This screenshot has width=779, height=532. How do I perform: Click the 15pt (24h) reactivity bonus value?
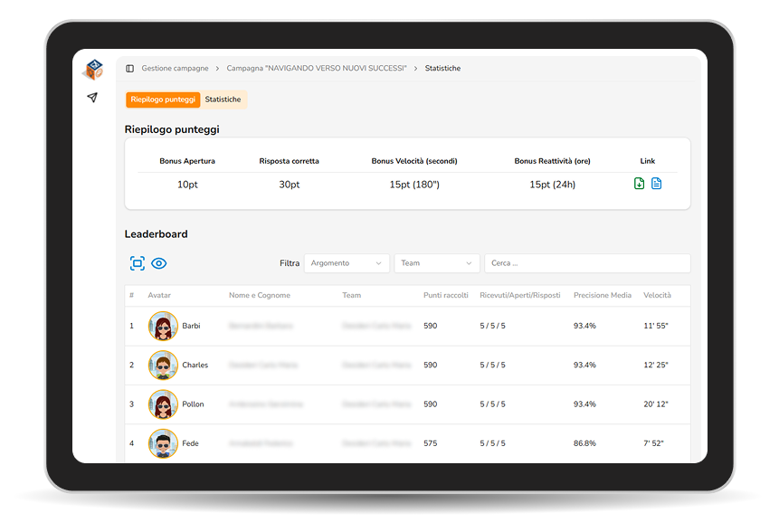click(553, 185)
